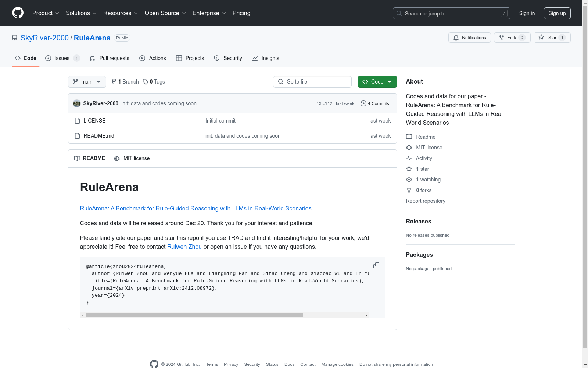Switch to Pull requests tab
This screenshot has width=588, height=368.
coord(109,58)
